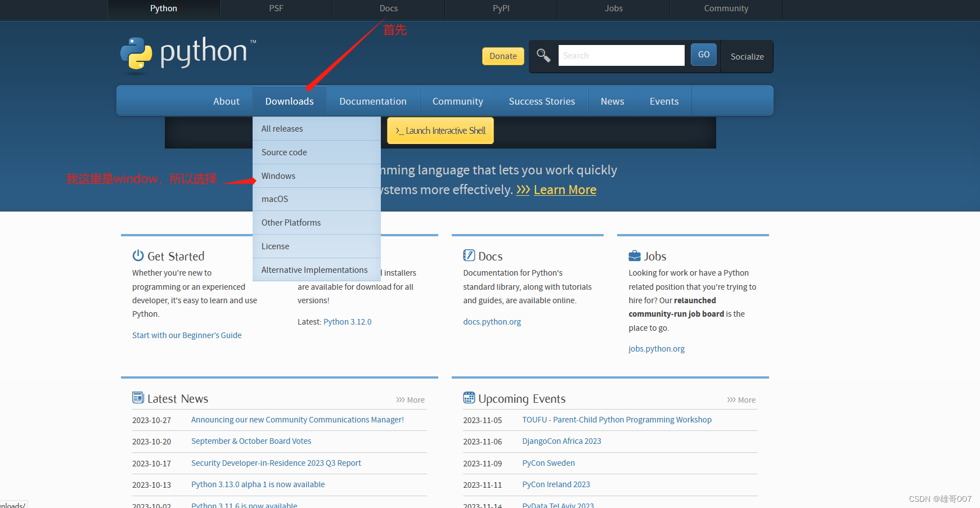Open the About navigation menu
The image size is (980, 508).
(x=226, y=101)
